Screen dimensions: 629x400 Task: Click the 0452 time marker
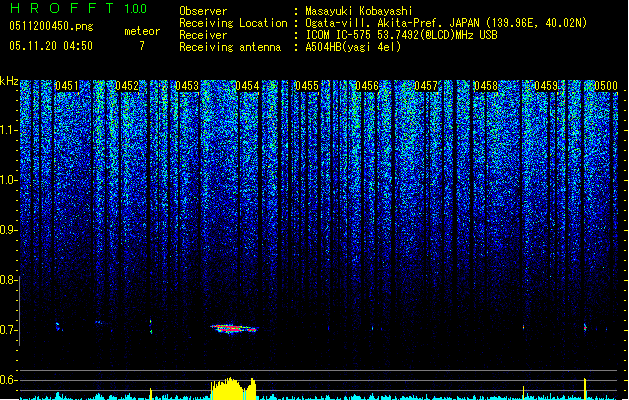coord(127,86)
